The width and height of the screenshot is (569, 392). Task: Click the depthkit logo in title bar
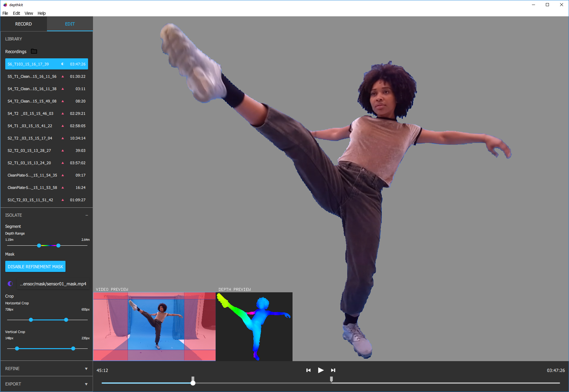point(5,5)
